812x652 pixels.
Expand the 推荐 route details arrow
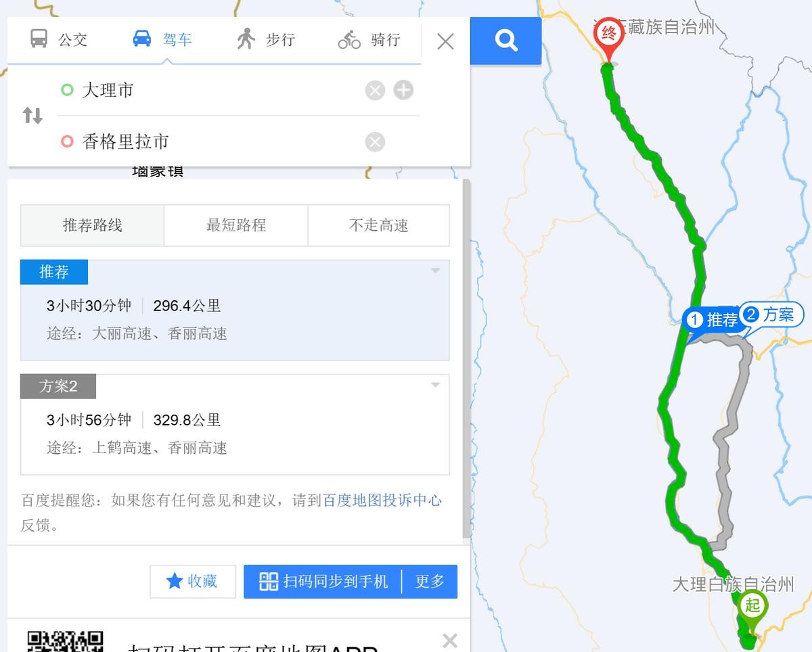(x=435, y=271)
